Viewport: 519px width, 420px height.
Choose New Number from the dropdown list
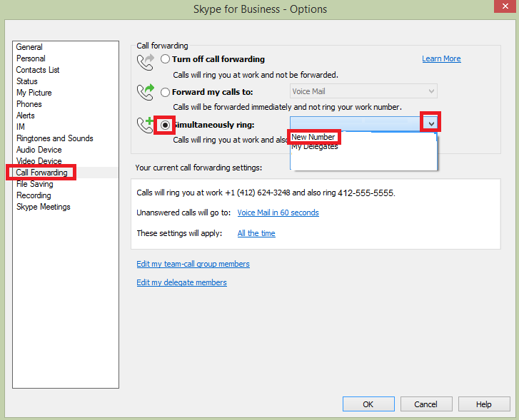point(313,137)
